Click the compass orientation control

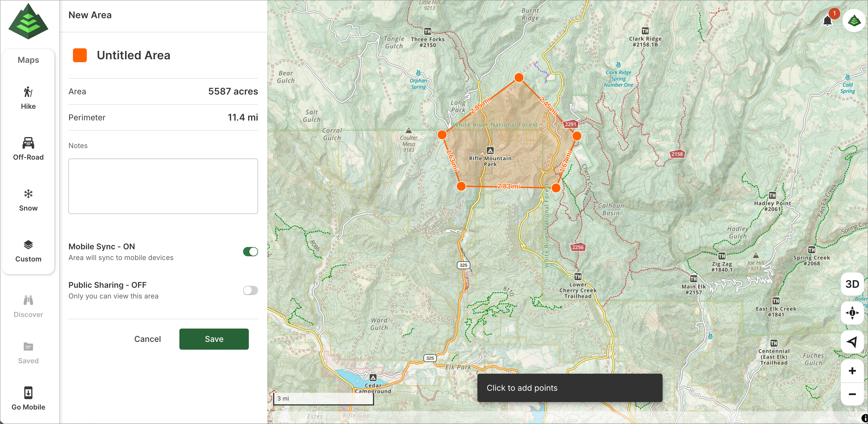tap(852, 313)
